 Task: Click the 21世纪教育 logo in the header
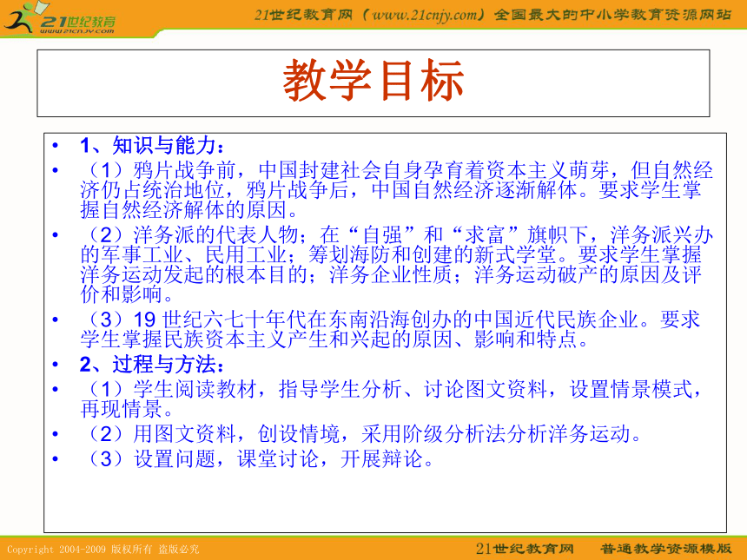(59, 18)
